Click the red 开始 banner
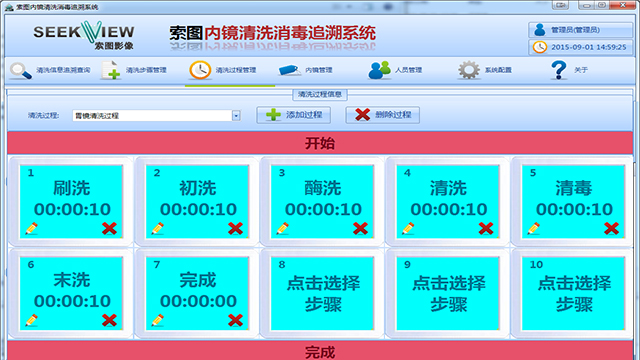This screenshot has width=640, height=360. 320,143
